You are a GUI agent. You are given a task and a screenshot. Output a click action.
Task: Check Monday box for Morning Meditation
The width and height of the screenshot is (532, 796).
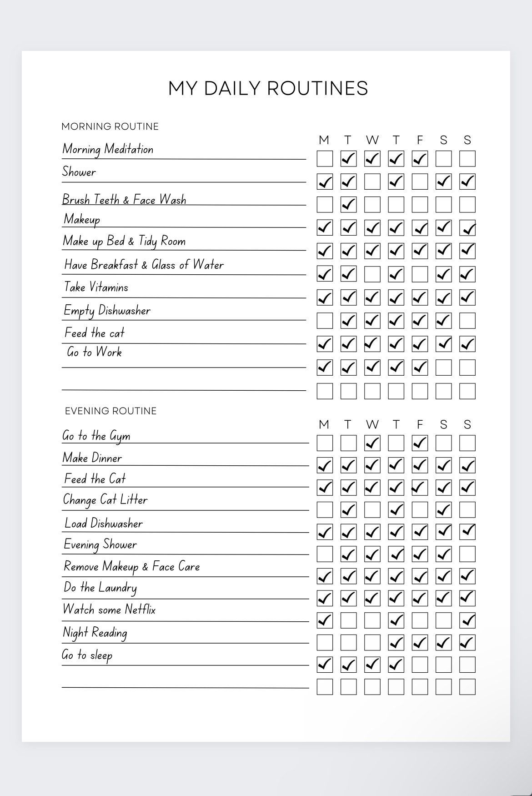click(x=324, y=159)
